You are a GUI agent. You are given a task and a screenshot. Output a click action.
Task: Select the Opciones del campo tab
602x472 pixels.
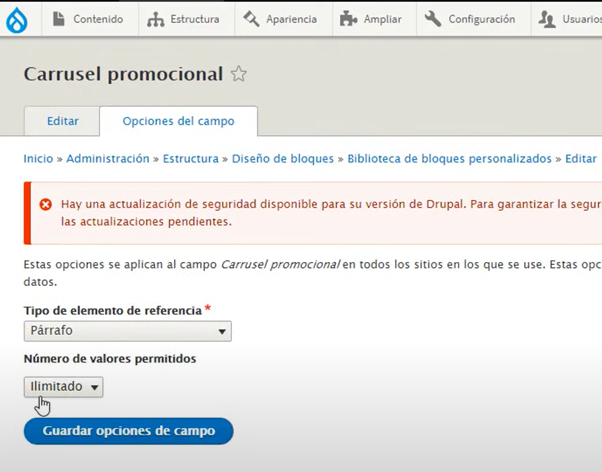(x=178, y=121)
